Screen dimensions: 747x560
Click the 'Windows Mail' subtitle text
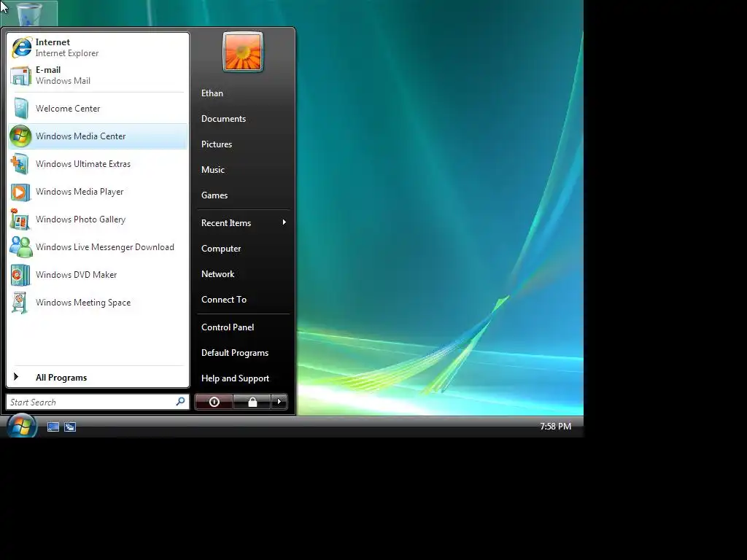tap(63, 81)
